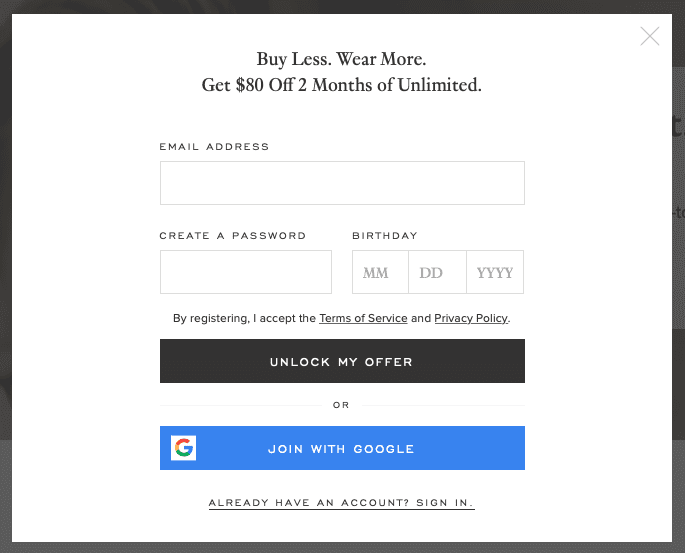685x553 pixels.
Task: Click the YYYY birthday year field
Action: (x=495, y=272)
